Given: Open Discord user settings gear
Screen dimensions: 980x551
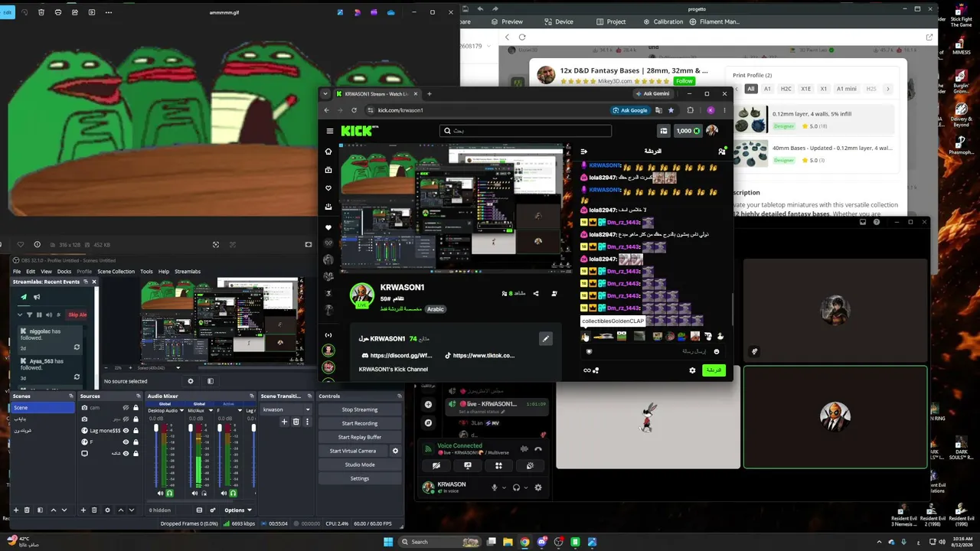Looking at the screenshot, I should tap(538, 487).
